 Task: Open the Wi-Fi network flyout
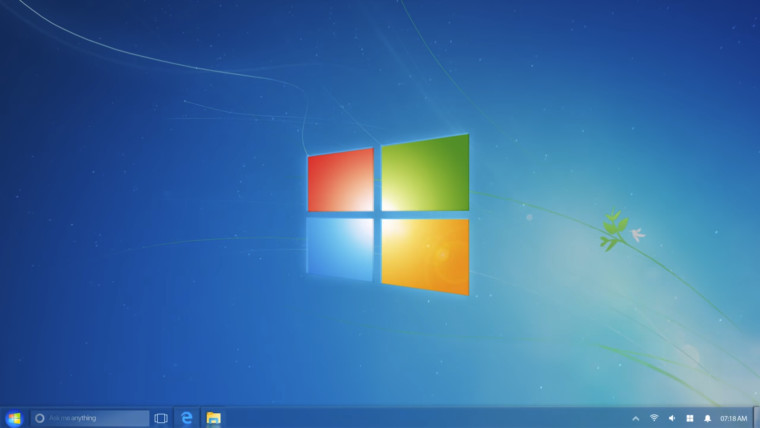(x=654, y=418)
